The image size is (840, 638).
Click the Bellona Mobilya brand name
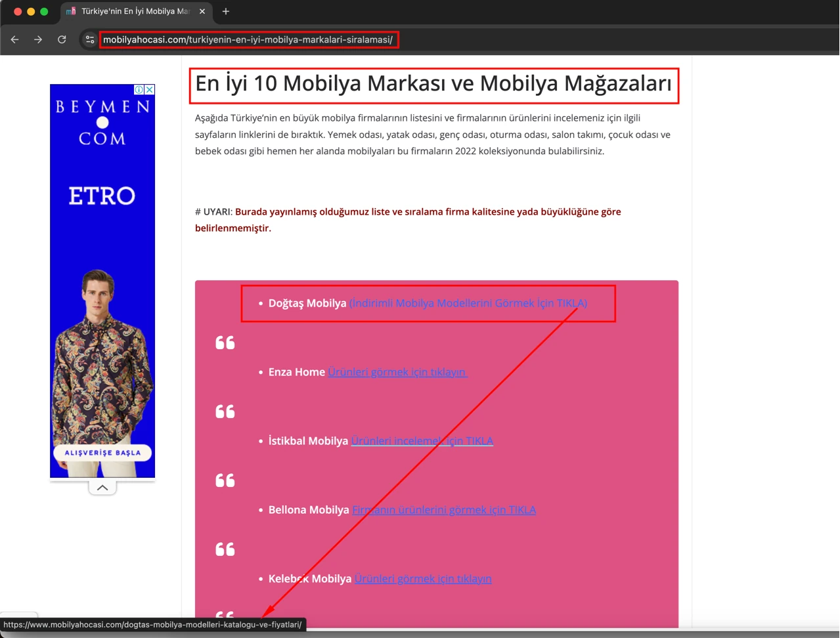(309, 509)
